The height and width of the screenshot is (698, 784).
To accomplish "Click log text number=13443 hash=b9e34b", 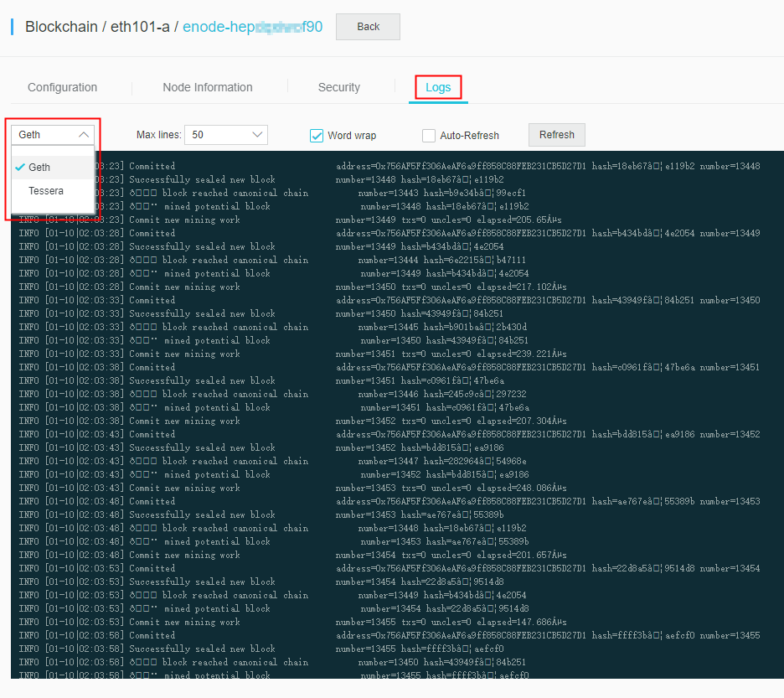I will (442, 193).
